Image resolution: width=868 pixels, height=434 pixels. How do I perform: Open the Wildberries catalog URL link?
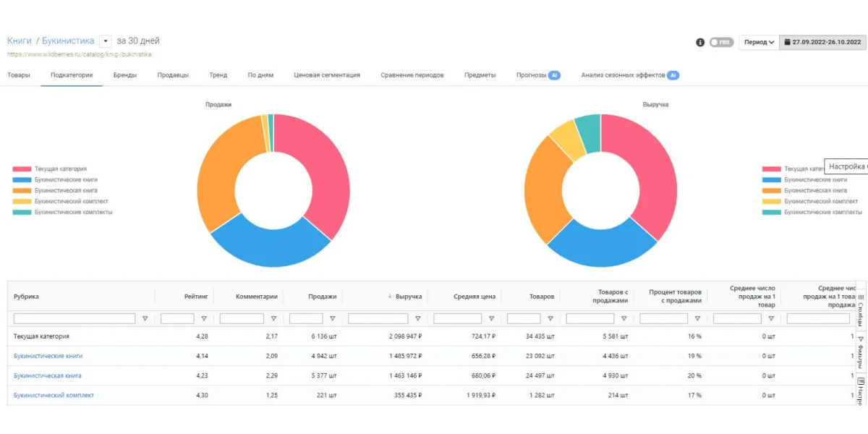tap(79, 54)
